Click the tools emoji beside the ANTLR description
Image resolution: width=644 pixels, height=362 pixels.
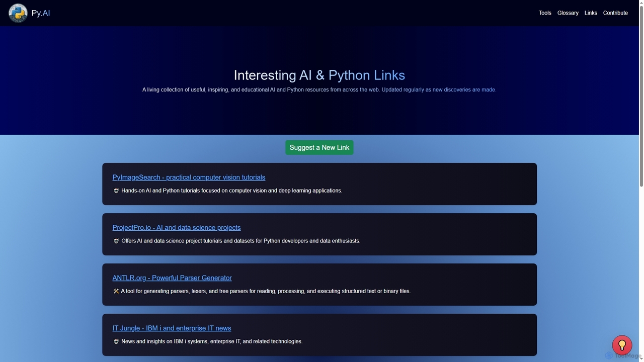click(116, 292)
